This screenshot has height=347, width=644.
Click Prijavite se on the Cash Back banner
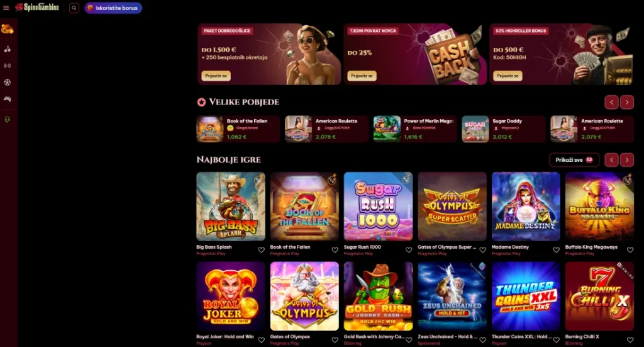click(362, 76)
